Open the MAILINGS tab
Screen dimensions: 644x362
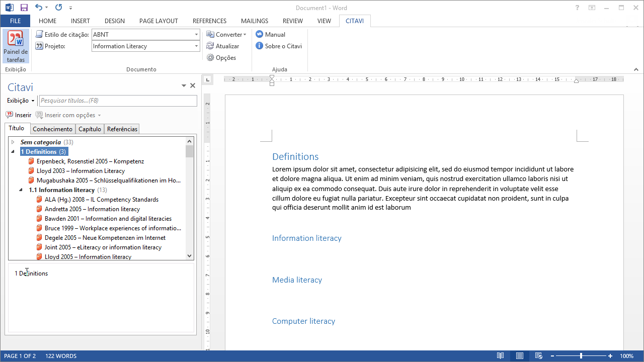coord(255,21)
